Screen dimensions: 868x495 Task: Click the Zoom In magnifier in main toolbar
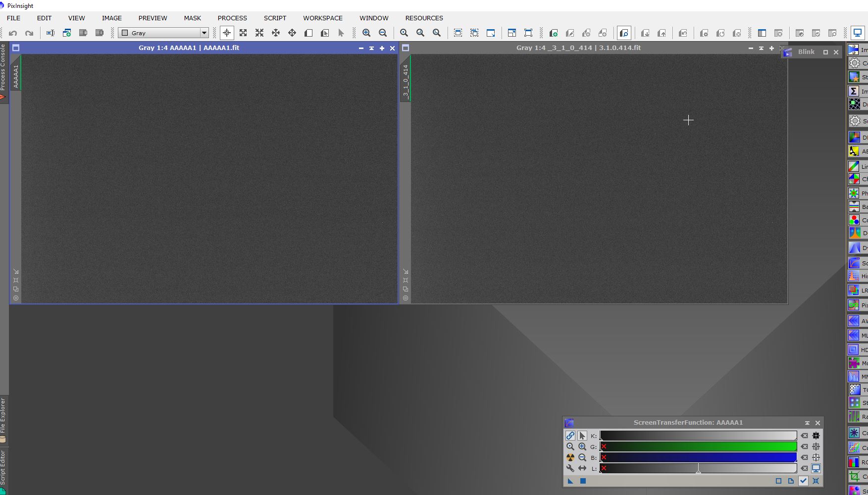pos(366,33)
